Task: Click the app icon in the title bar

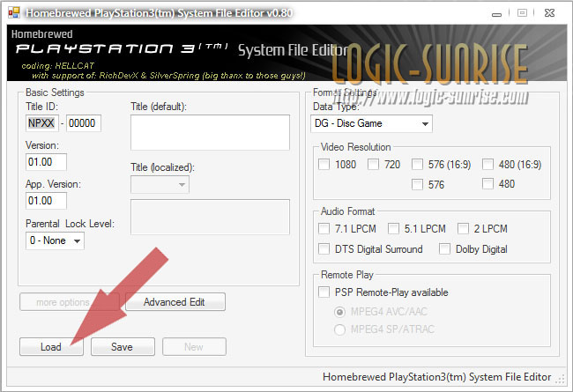Action: tap(14, 12)
